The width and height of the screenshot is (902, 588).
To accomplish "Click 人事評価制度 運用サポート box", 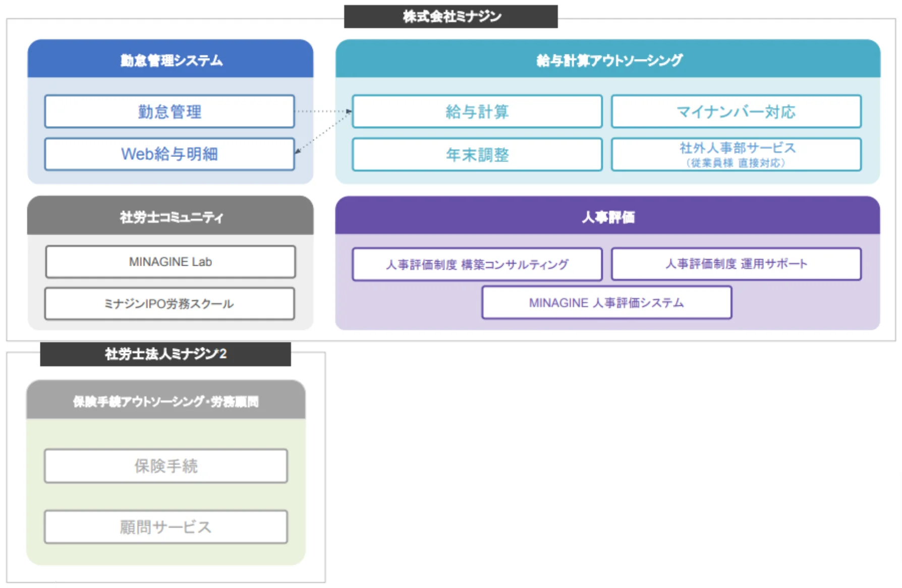I will 736,264.
